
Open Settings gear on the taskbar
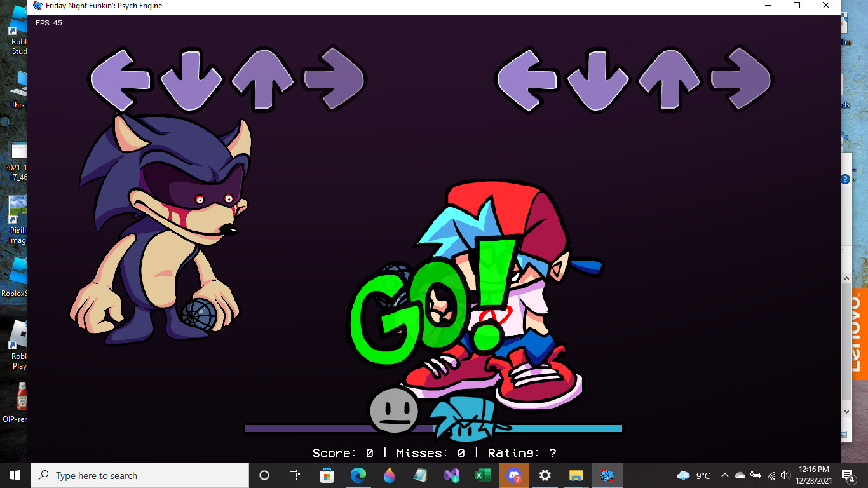pyautogui.click(x=545, y=475)
